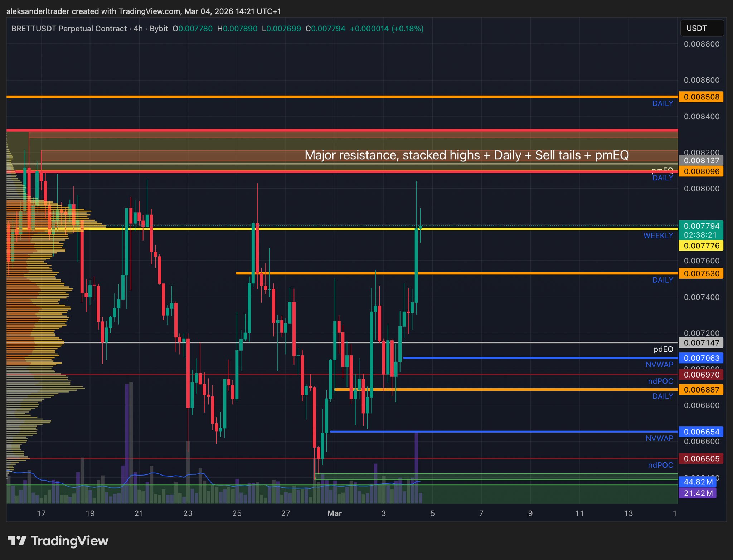Select the blue 0.006654 price label
Viewport: 733px width, 560px height.
[x=701, y=432]
